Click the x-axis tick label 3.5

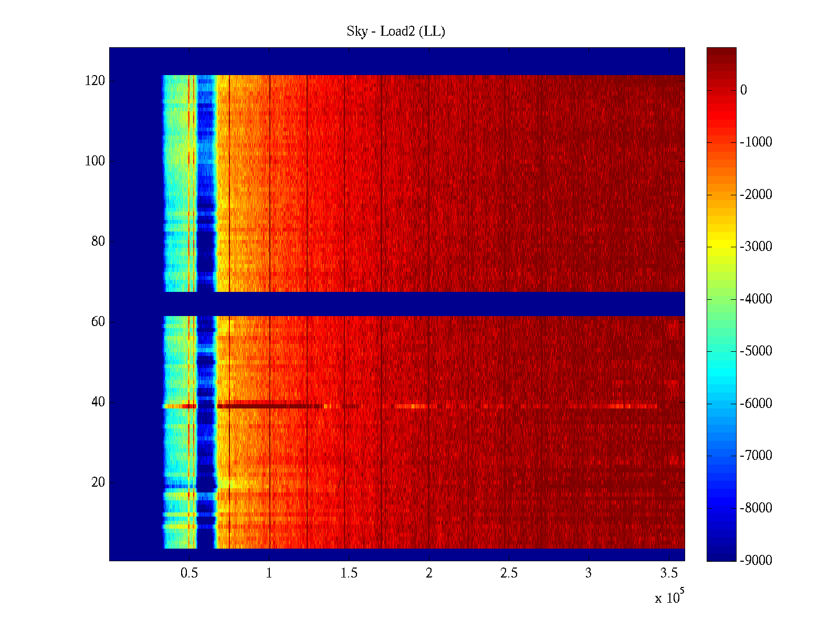pyautogui.click(x=668, y=573)
